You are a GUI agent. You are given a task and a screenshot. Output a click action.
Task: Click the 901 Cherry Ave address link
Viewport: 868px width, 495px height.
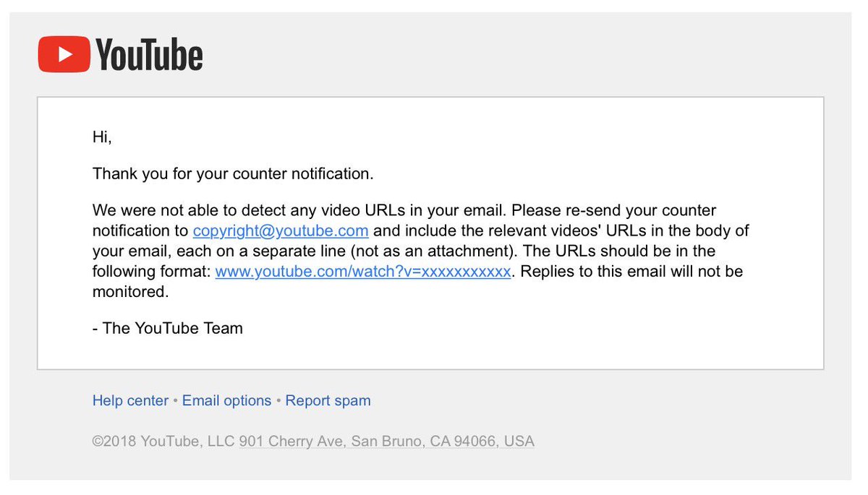tap(387, 441)
